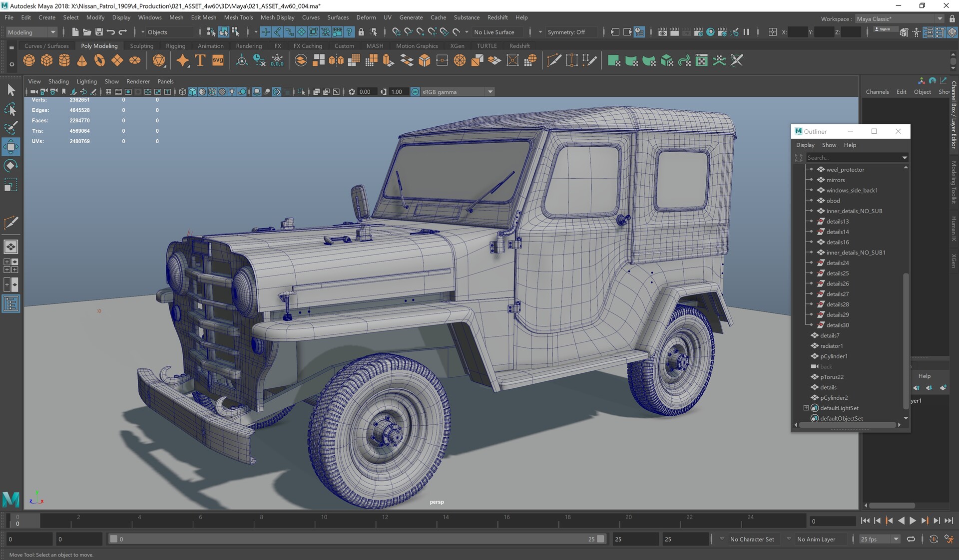Open the Mesh Tools menu
The height and width of the screenshot is (560, 959).
point(238,17)
